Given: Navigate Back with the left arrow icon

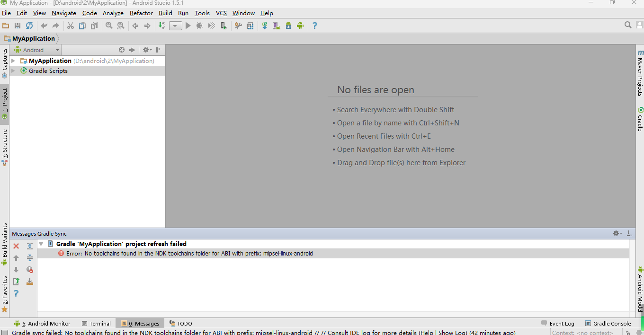Looking at the screenshot, I should coord(135,26).
